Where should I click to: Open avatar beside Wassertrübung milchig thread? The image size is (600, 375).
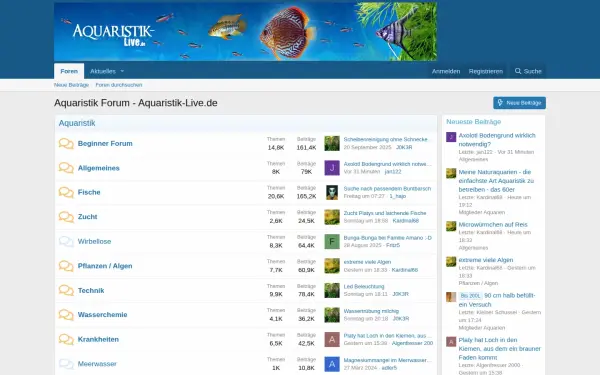(332, 315)
